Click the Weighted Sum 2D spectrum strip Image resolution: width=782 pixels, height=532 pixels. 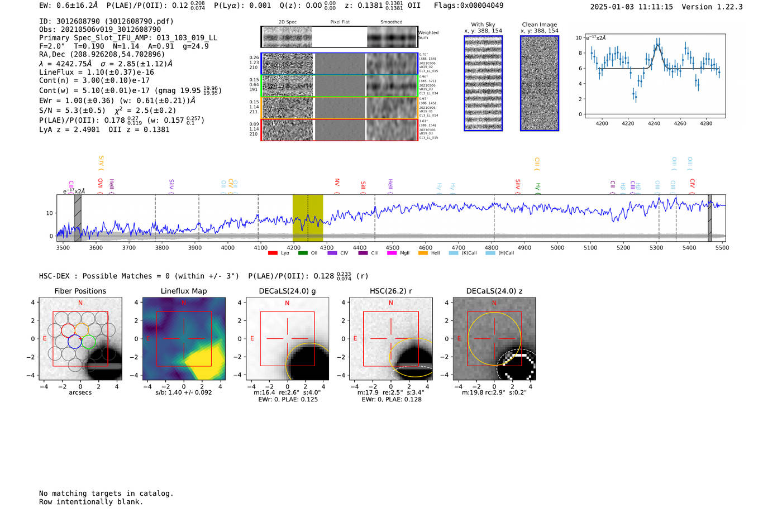click(x=340, y=37)
